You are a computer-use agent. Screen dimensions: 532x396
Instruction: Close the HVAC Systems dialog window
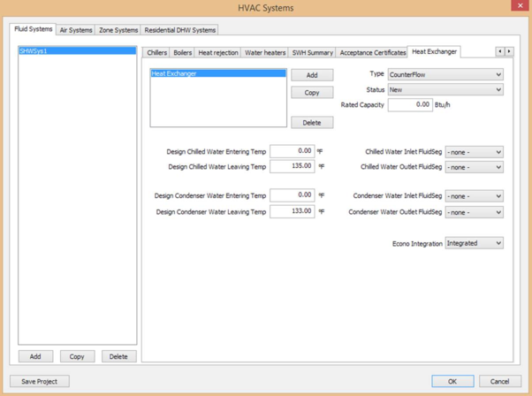[520, 7]
